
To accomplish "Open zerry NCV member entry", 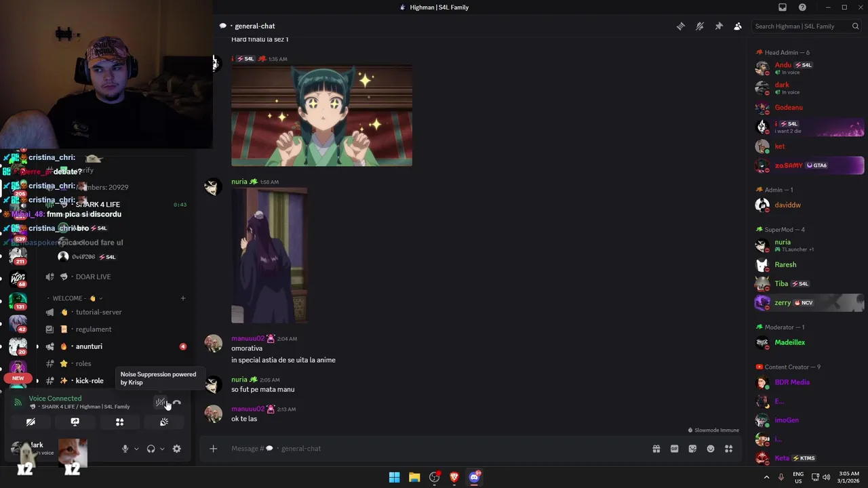I will point(809,302).
